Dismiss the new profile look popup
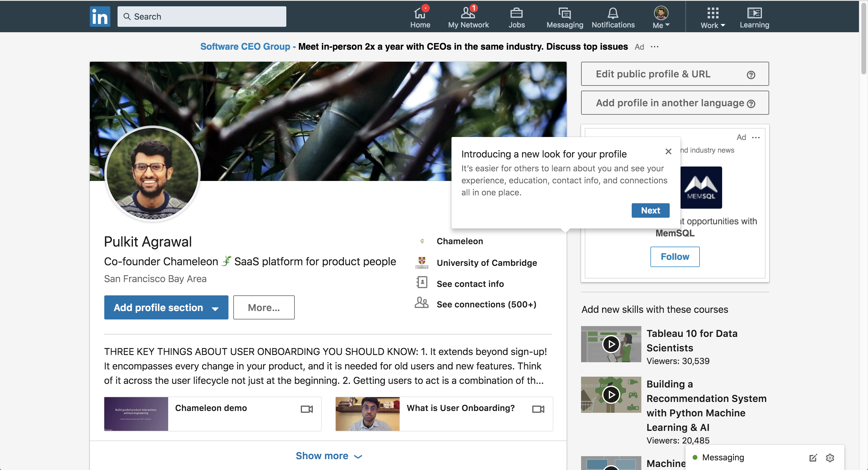 (669, 151)
